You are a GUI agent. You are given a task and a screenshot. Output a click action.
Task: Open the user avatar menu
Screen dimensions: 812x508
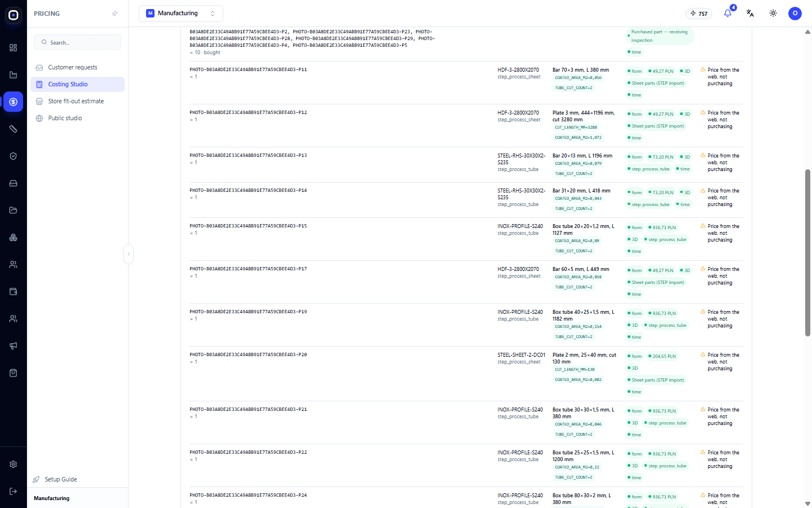795,14
